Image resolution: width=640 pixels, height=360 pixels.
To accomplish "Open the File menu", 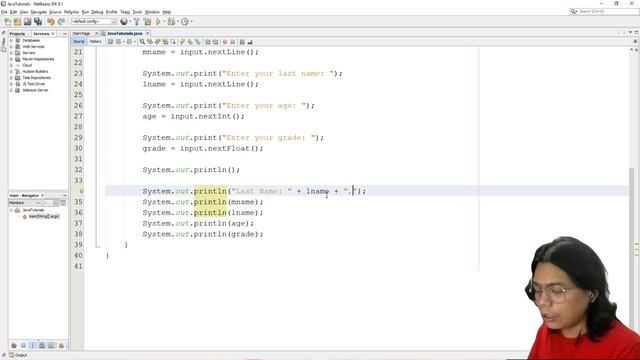I will pos(4,12).
